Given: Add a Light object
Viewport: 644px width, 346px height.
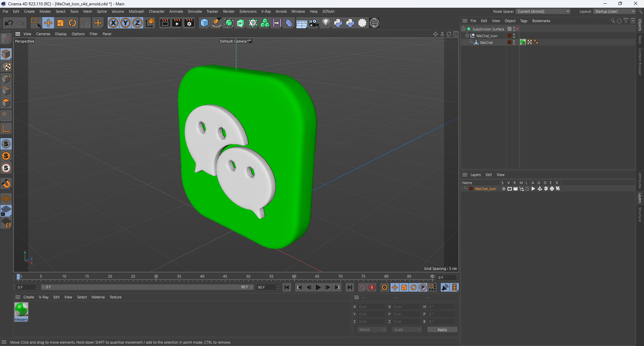Looking at the screenshot, I should coord(326,23).
